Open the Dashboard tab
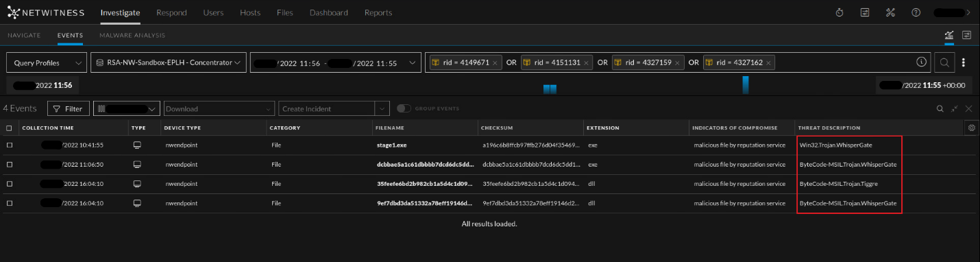Screen dimensions: 980x262 [x=329, y=12]
